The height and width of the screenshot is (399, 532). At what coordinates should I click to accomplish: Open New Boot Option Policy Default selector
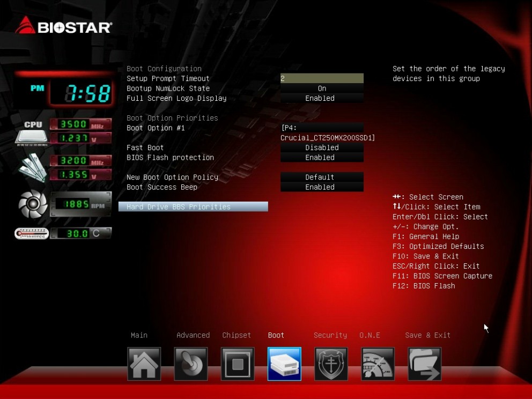[x=322, y=177]
